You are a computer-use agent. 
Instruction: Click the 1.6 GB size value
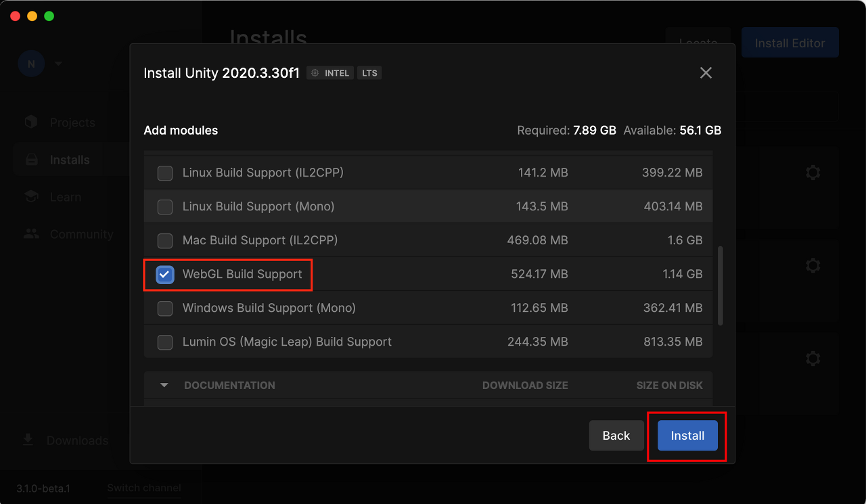tap(686, 240)
